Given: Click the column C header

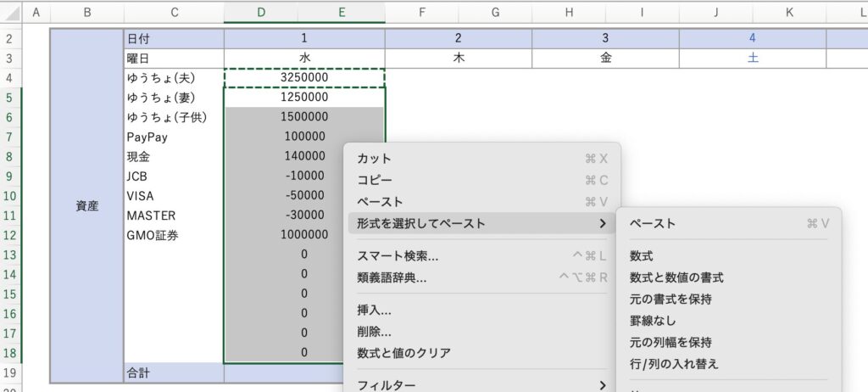Looking at the screenshot, I should click(x=174, y=11).
